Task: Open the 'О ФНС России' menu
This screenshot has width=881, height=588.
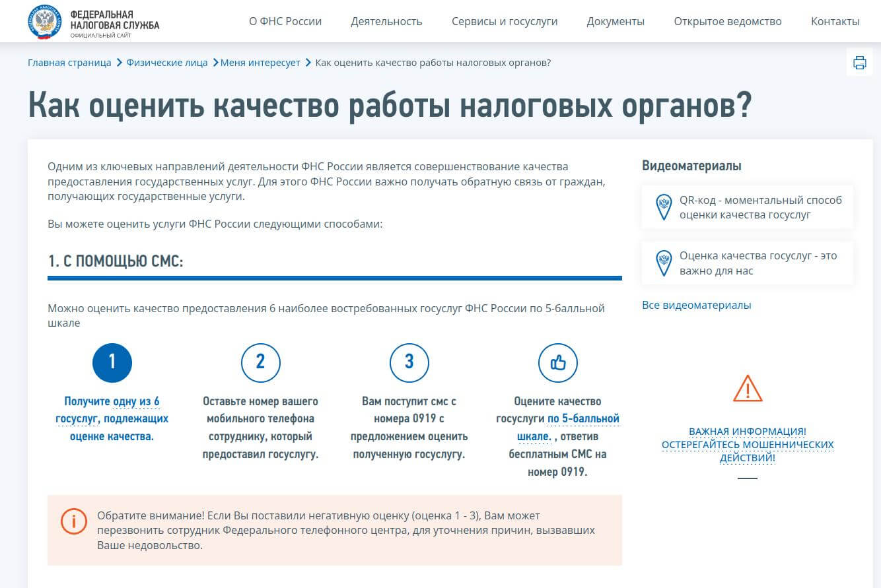Action: pyautogui.click(x=285, y=21)
